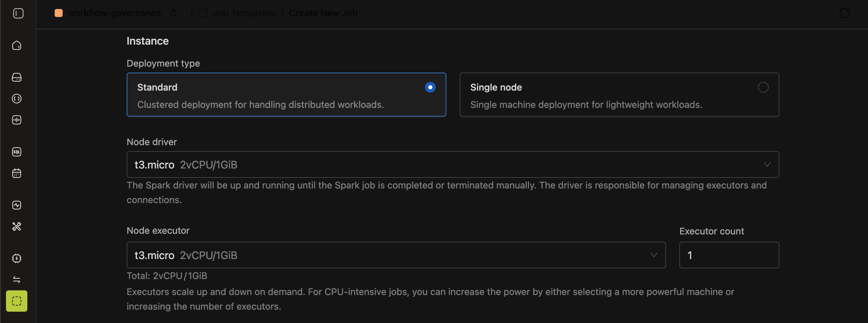Select the Single node radio button

coord(763,88)
